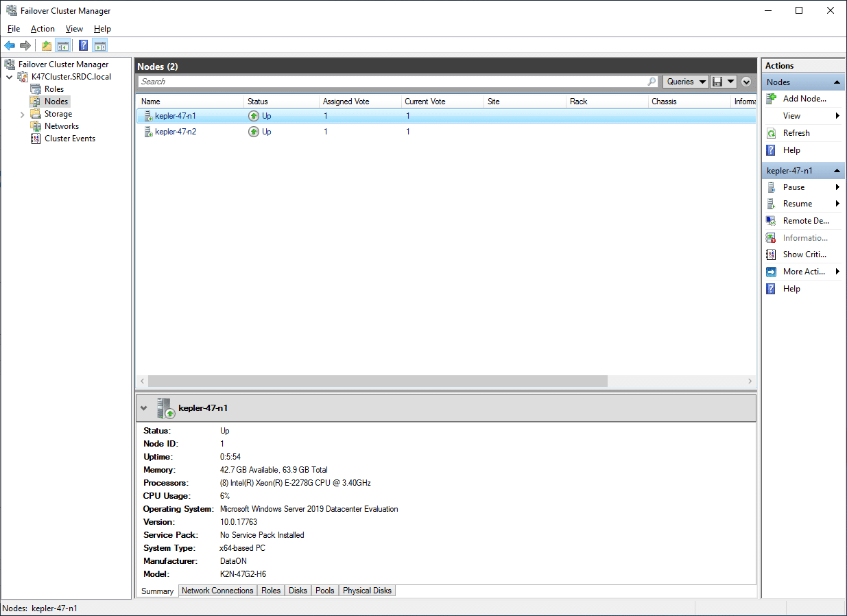Screen dimensions: 847x616
Task: Switch to the Physical Disks tab
Action: coord(367,591)
